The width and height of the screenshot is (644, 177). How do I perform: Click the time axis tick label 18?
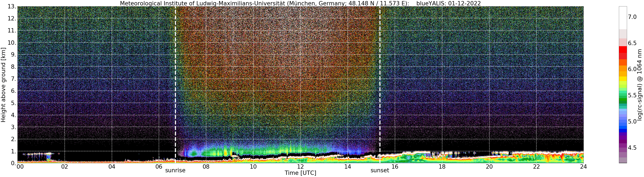(442, 167)
